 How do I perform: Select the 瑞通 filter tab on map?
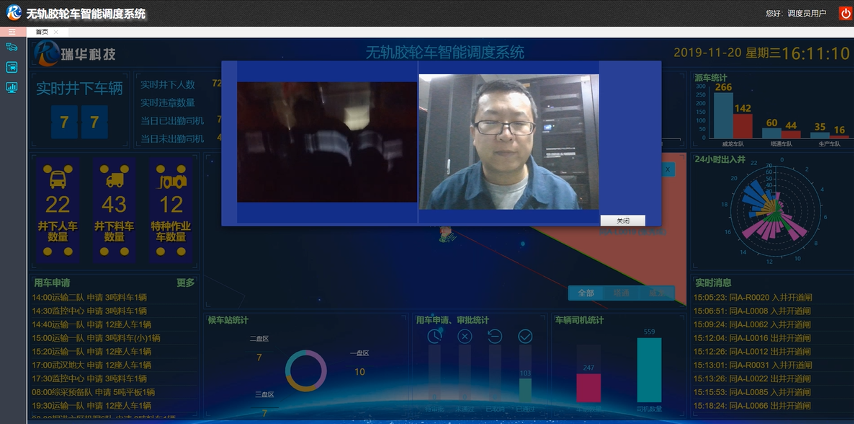(x=621, y=293)
